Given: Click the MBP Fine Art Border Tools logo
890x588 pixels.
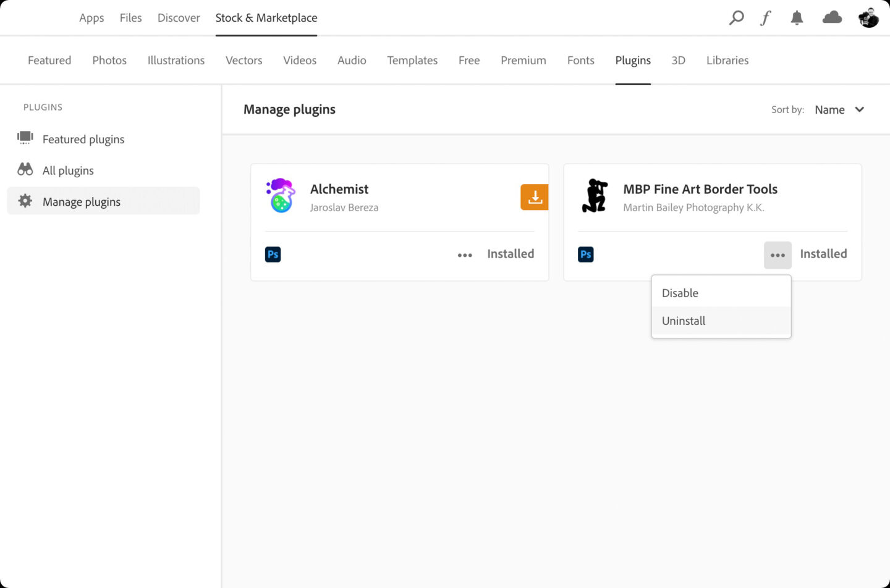Looking at the screenshot, I should pos(595,195).
